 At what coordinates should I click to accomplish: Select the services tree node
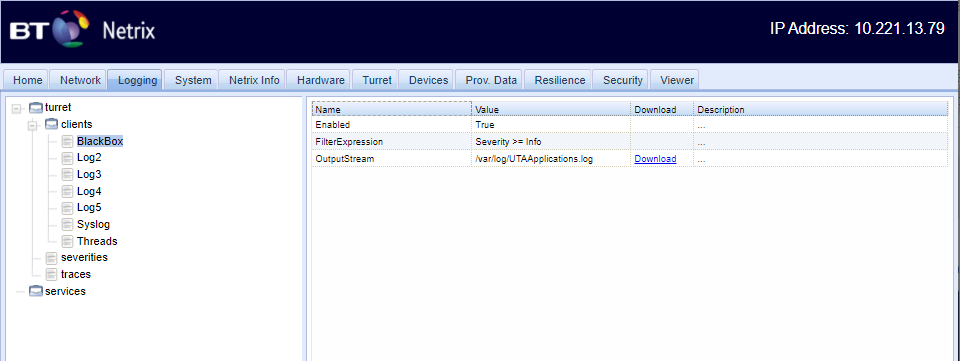coord(66,291)
